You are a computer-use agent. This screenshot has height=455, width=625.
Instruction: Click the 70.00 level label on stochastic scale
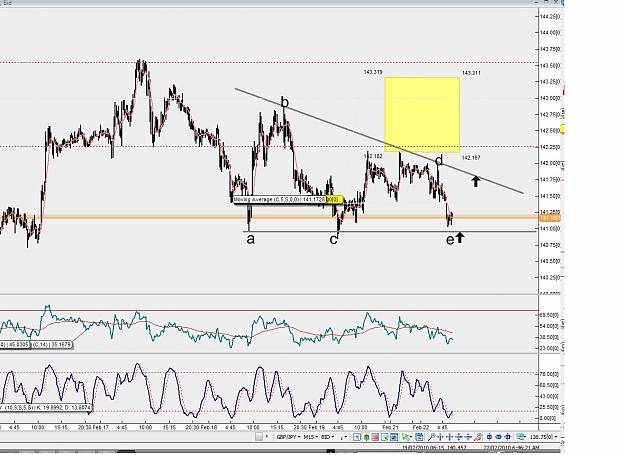tap(550, 374)
